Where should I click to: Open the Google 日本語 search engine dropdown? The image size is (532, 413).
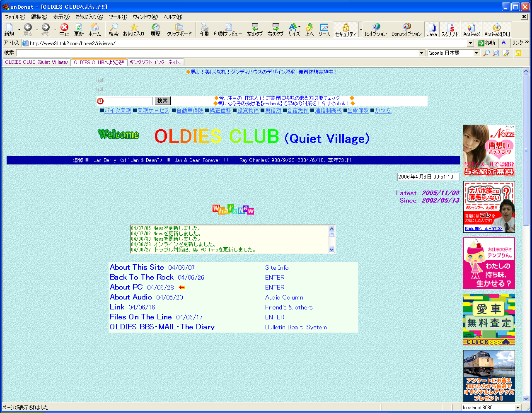(x=476, y=53)
